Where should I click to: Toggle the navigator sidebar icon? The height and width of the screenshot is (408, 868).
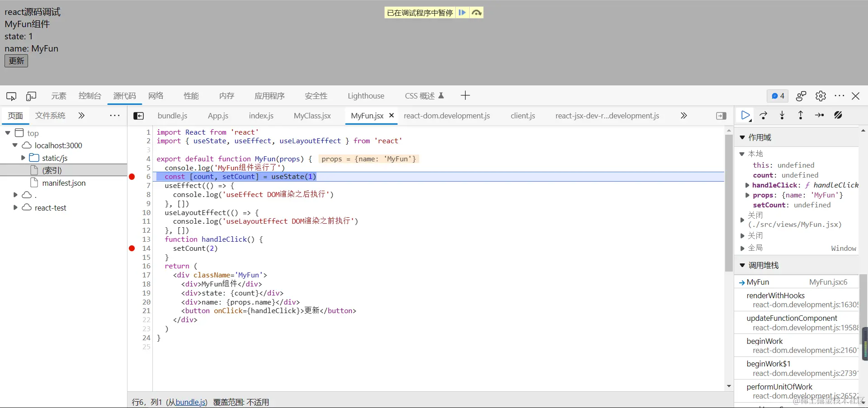click(x=139, y=116)
